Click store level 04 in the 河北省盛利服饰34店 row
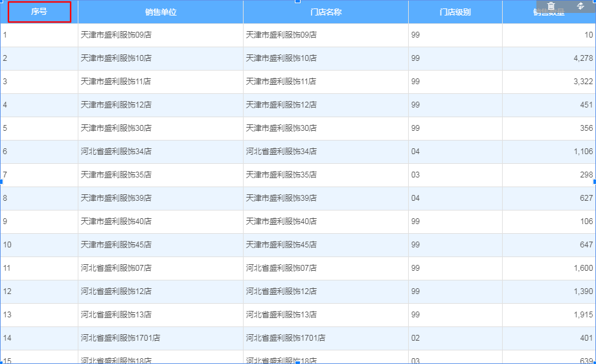Viewport: 596px width, 364px height. click(415, 151)
